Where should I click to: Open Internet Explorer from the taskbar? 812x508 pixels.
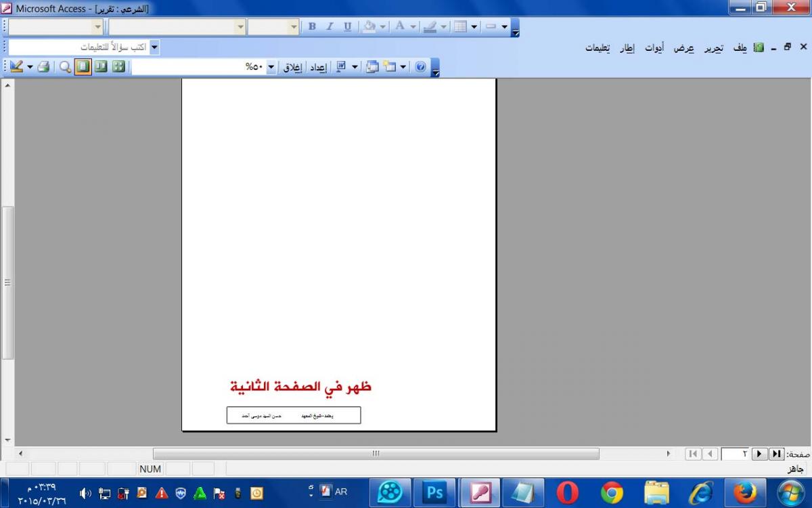pyautogui.click(x=701, y=492)
